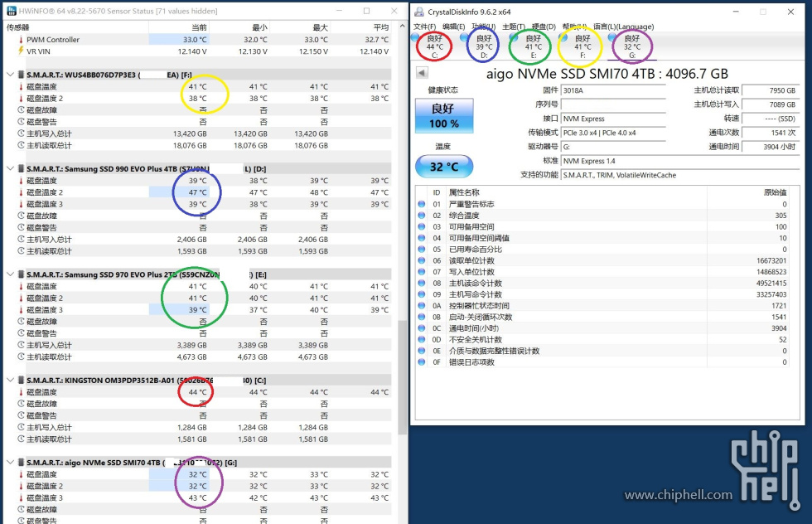Click the thermometer icon for 磁盘温度 2 under WUS4BB076D7P3E3
The width and height of the screenshot is (812, 524).
pyautogui.click(x=21, y=98)
